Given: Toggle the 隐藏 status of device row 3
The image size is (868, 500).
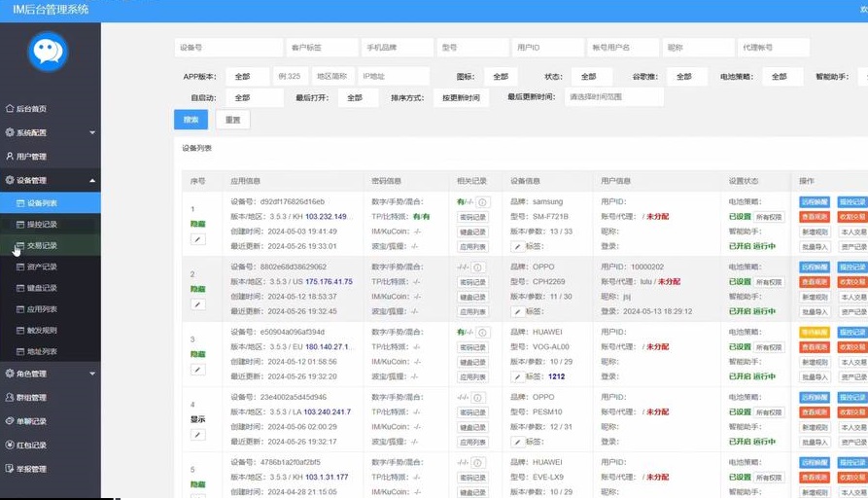Looking at the screenshot, I should click(197, 354).
